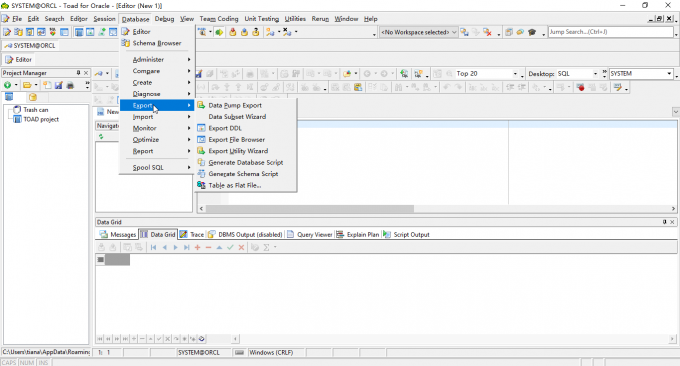
Task: Switch to the Query Viewer tab
Action: coord(310,235)
